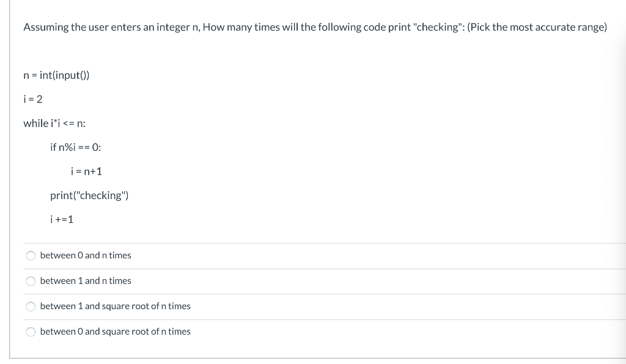
Task: Click the "between 0 and n times" answer label
Action: 86,255
